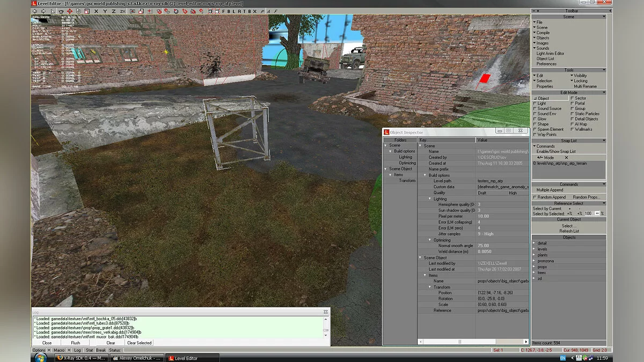644x362 pixels.
Task: Open the Visibility dropdown in Tools
Action: 579,76
